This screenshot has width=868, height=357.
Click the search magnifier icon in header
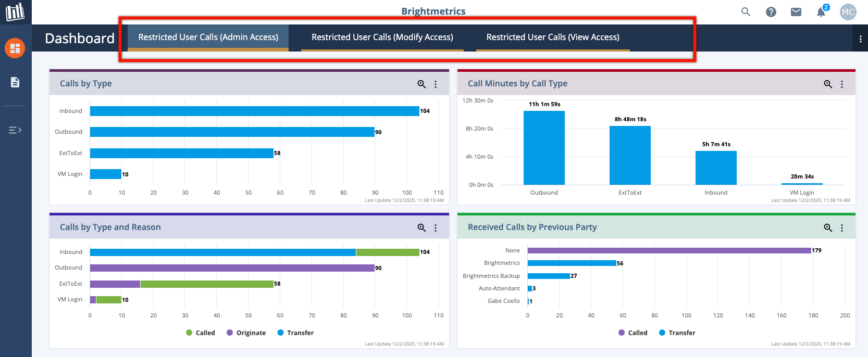click(x=746, y=11)
